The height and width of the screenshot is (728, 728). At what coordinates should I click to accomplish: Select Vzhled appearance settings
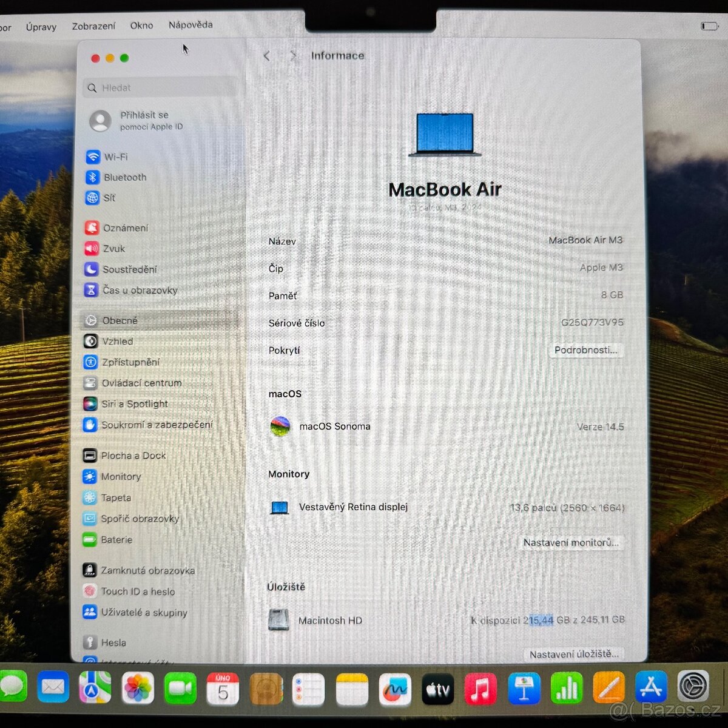pyautogui.click(x=118, y=341)
